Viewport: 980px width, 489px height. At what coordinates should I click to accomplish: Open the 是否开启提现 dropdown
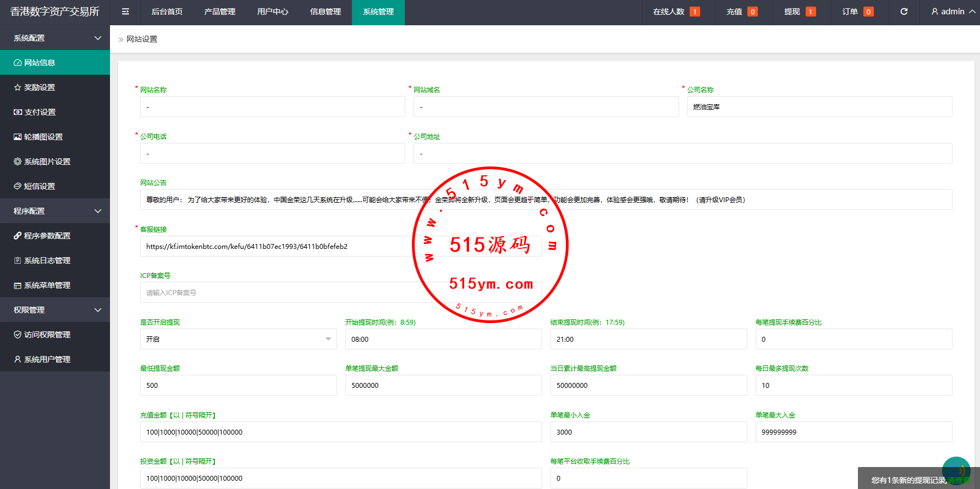click(238, 339)
